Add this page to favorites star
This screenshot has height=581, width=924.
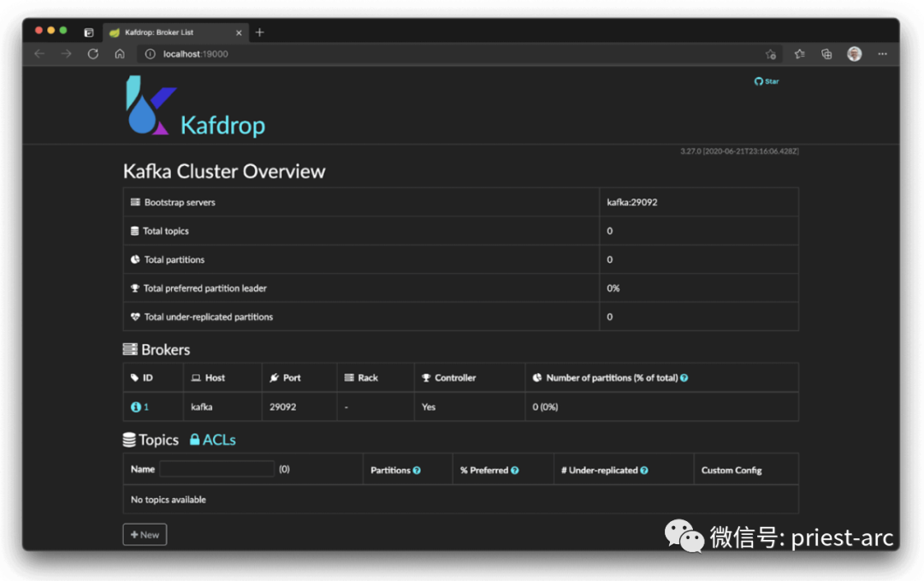tap(771, 54)
